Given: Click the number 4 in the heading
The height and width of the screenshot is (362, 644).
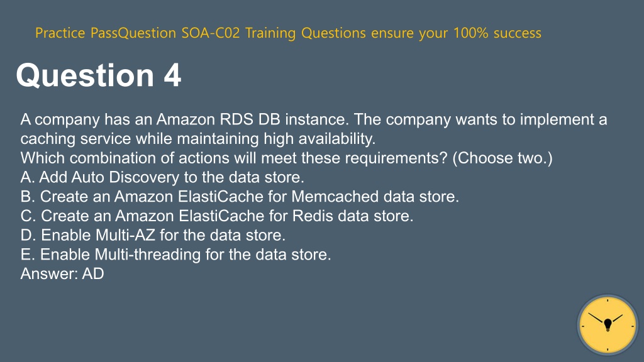Looking at the screenshot, I should click(x=172, y=75).
